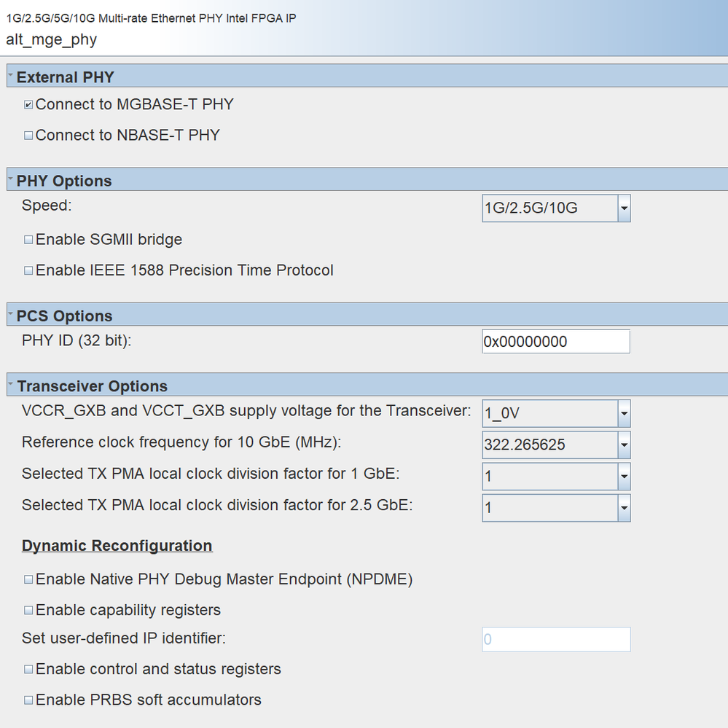Enable PRBS soft accumulators checkbox
Screen dimensions: 728x728
(28, 700)
